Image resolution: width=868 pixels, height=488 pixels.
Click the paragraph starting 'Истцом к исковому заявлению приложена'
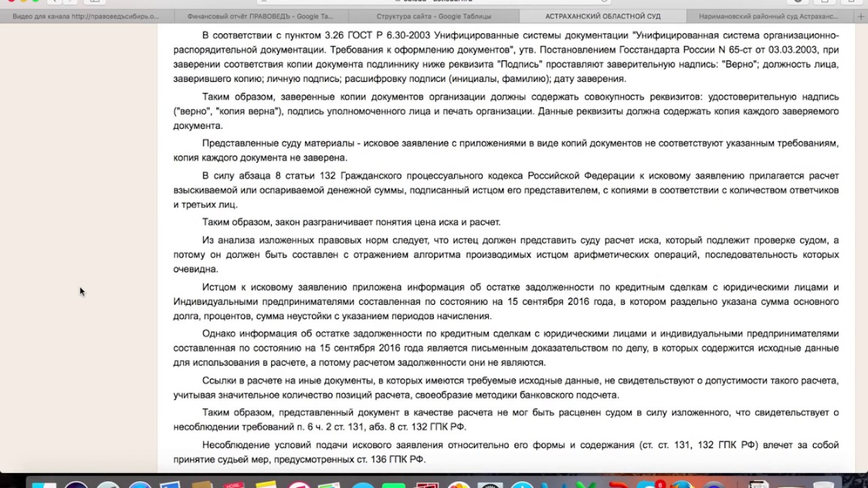pos(506,302)
